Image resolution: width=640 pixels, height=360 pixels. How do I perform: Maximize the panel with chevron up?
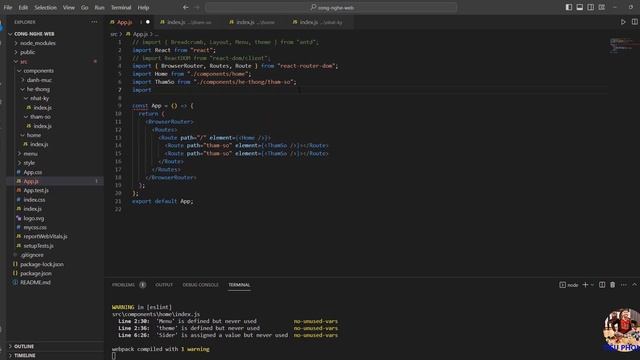[634, 285]
